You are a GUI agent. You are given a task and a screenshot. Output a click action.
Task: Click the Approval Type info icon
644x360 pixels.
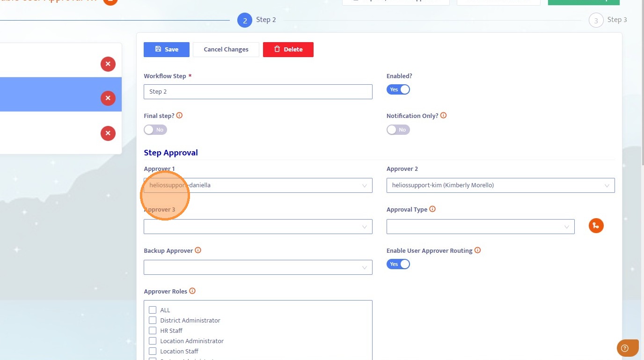(x=432, y=209)
